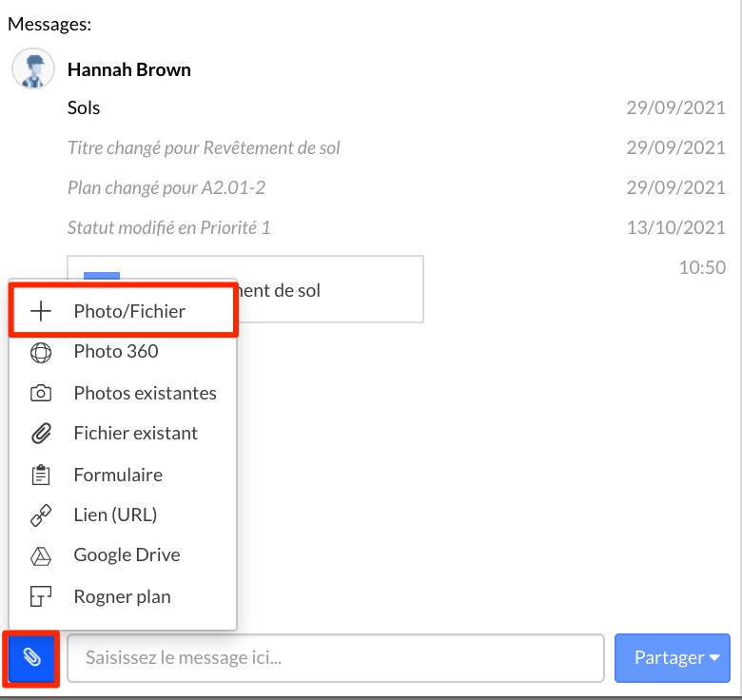Screen dimensions: 742x700
Task: Select Google Drive attachment option
Action: (123, 555)
